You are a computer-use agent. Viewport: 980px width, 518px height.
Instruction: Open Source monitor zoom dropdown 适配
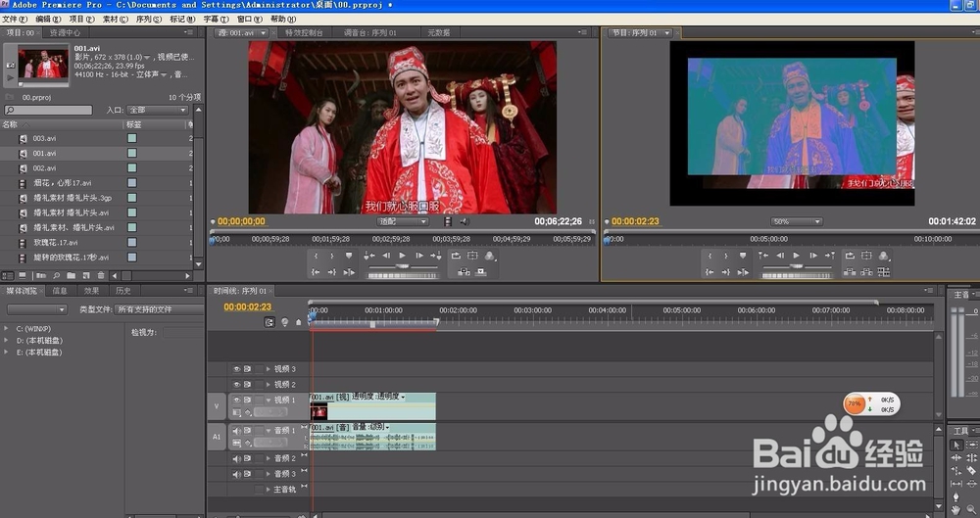click(x=403, y=221)
